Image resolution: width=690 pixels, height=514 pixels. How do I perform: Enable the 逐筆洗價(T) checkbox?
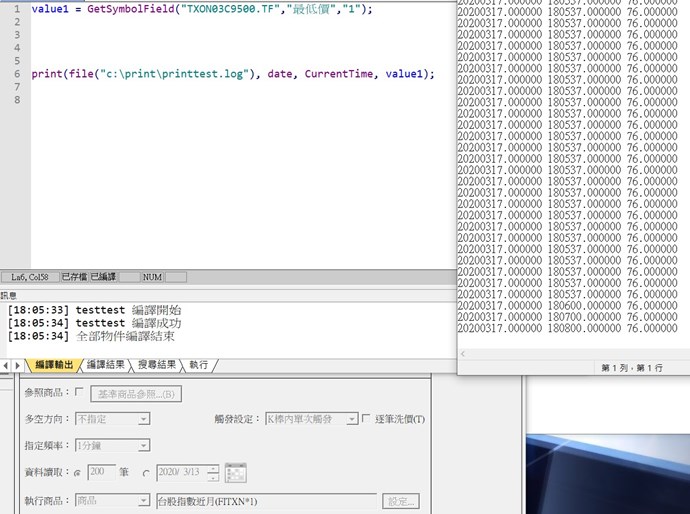click(x=366, y=419)
